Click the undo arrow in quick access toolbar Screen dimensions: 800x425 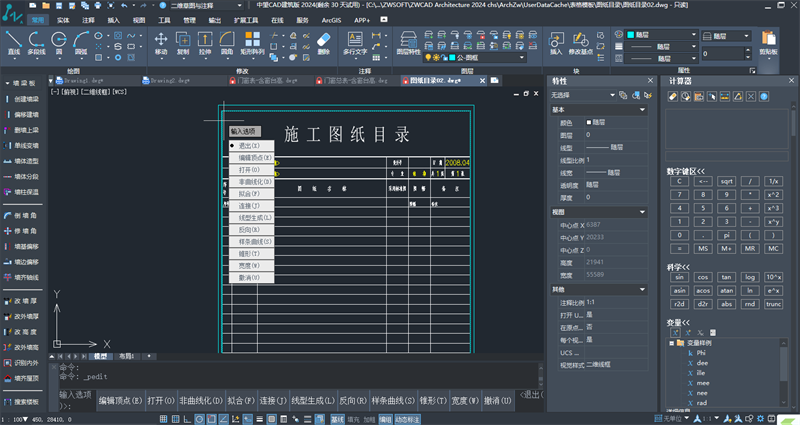(124, 6)
